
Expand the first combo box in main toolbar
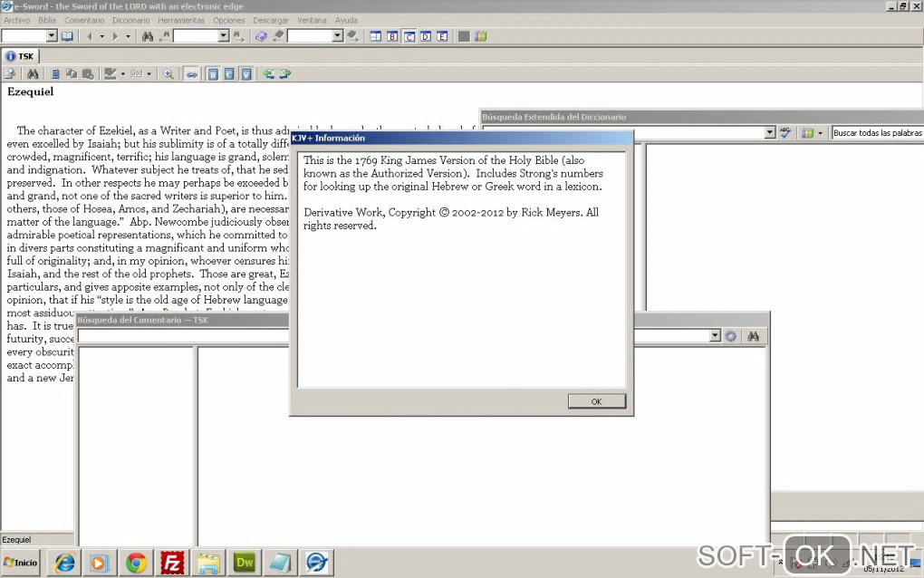pyautogui.click(x=52, y=36)
